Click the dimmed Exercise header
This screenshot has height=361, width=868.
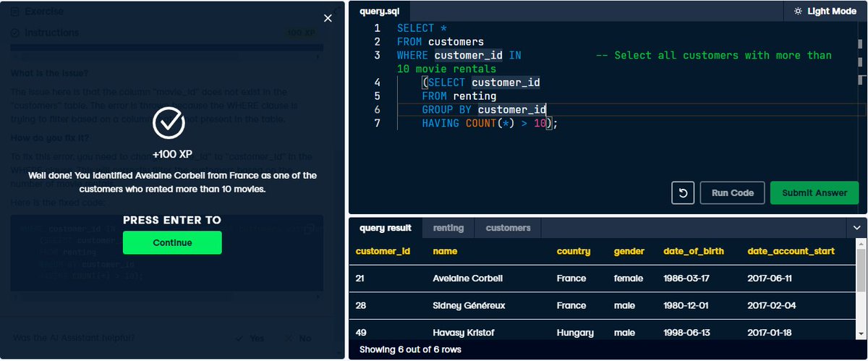pyautogui.click(x=43, y=12)
